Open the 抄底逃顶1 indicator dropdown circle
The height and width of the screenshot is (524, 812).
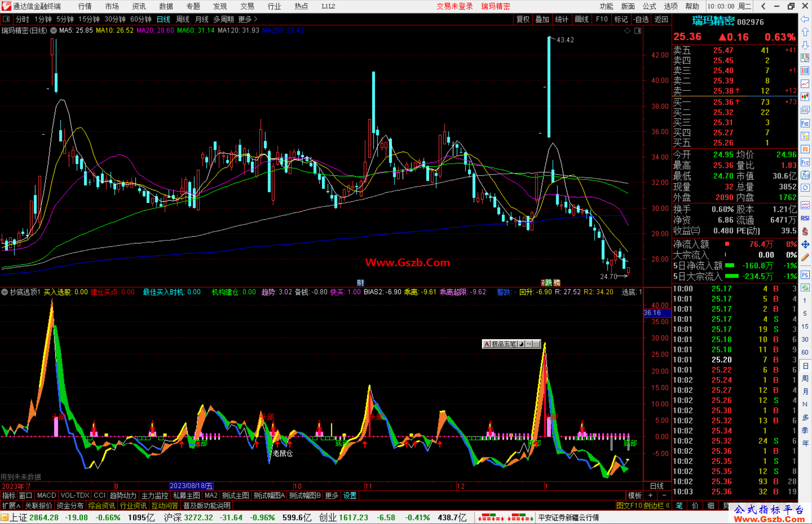[5, 292]
